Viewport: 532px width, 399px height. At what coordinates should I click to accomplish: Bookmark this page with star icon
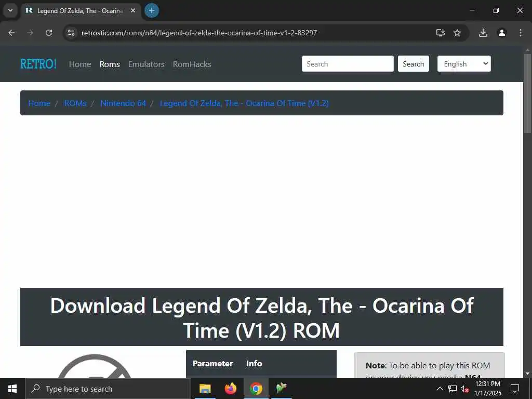[x=457, y=33]
